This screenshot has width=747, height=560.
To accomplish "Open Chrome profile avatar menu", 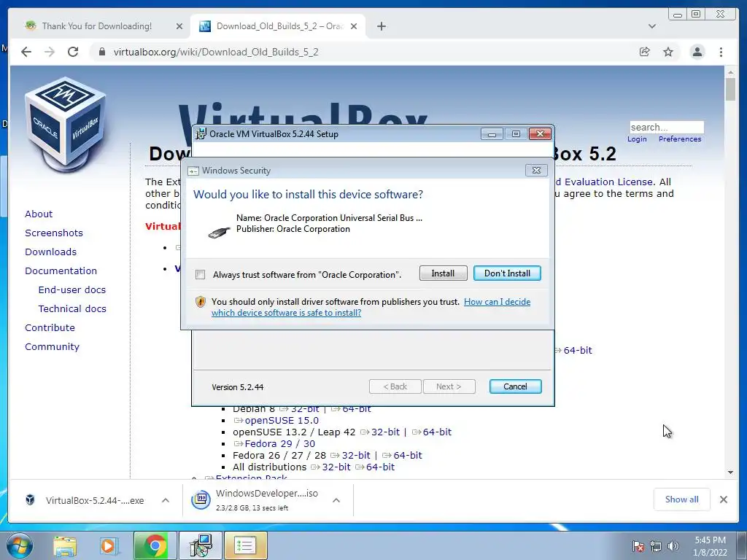I will click(x=697, y=52).
